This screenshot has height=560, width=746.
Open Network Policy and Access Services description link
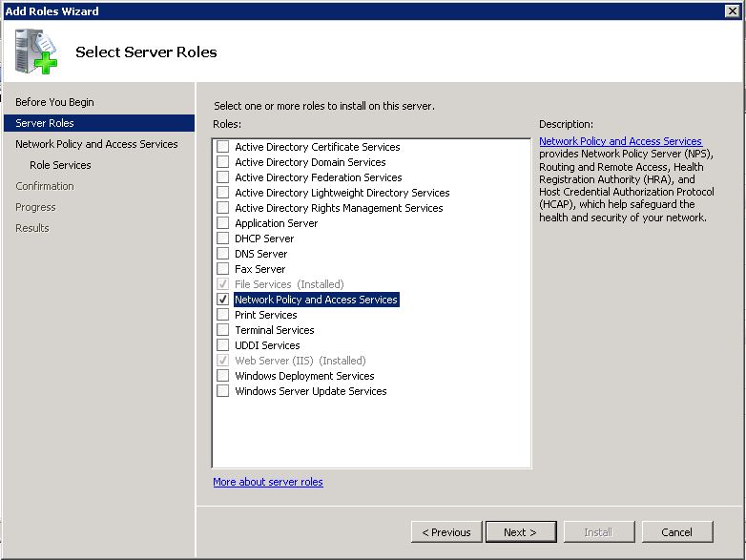(620, 141)
